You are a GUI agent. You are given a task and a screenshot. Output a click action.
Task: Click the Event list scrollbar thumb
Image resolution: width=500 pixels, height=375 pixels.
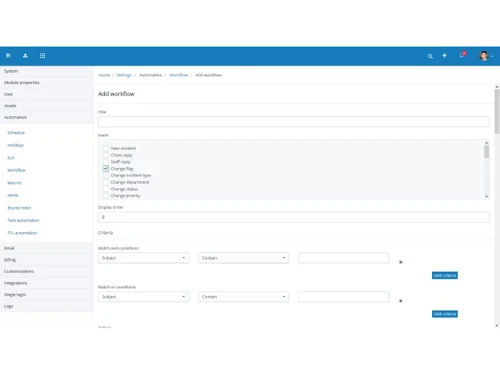tap(486, 152)
